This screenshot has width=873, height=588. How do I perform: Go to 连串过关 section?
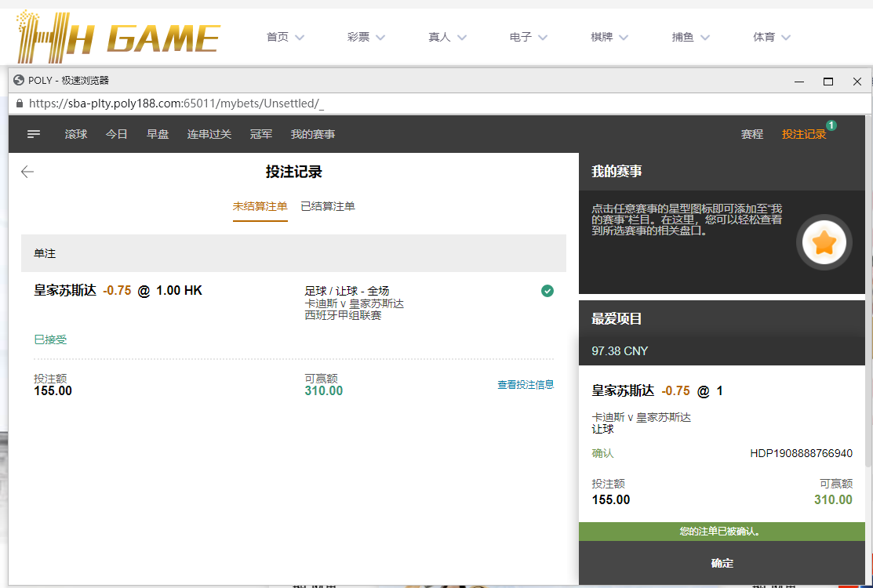pos(209,134)
